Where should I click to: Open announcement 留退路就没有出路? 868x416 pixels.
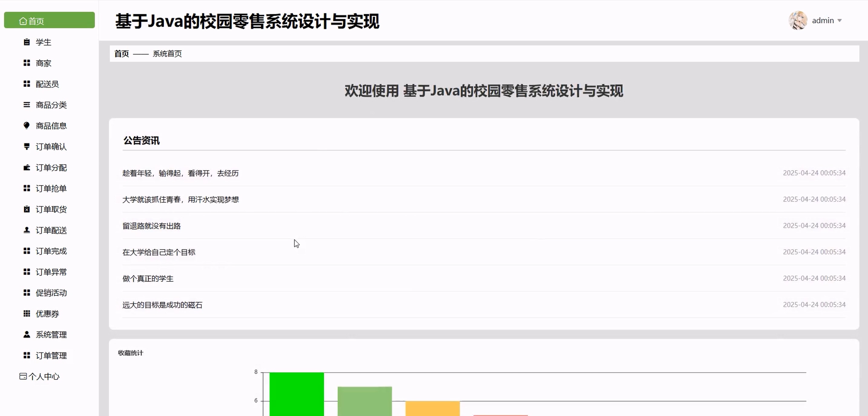[152, 226]
